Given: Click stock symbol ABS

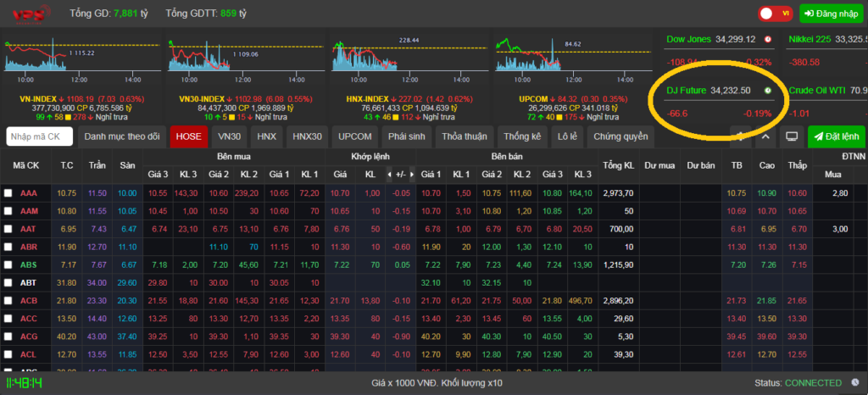Looking at the screenshot, I should (x=28, y=264).
